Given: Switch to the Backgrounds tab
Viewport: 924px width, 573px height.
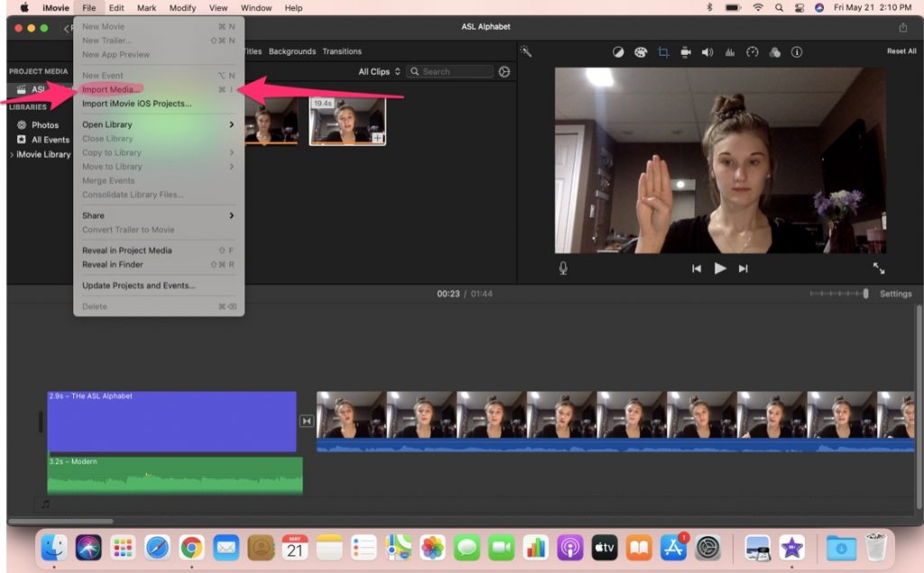Looking at the screenshot, I should [x=292, y=51].
